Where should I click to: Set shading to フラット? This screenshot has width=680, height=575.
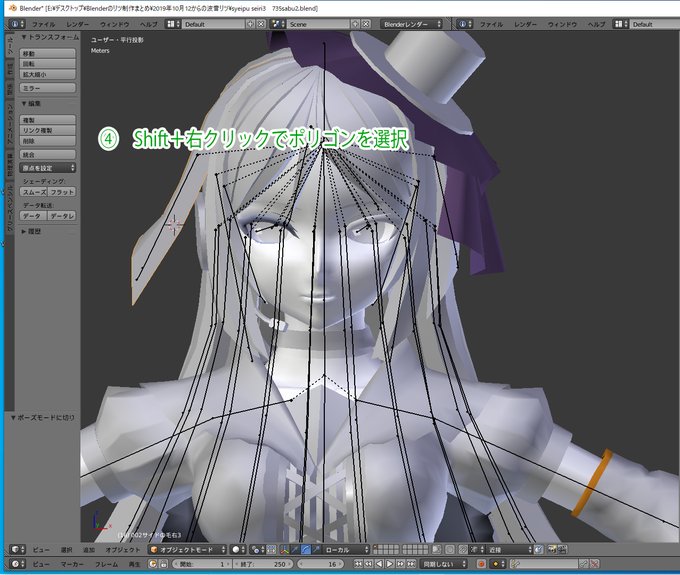[x=62, y=192]
